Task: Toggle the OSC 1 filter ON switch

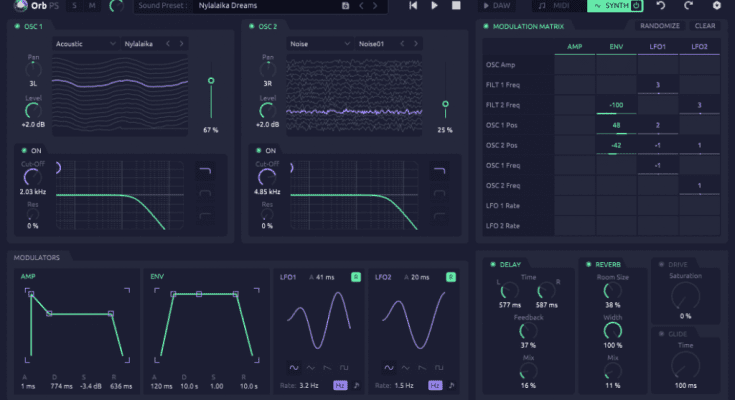Action: [22, 150]
